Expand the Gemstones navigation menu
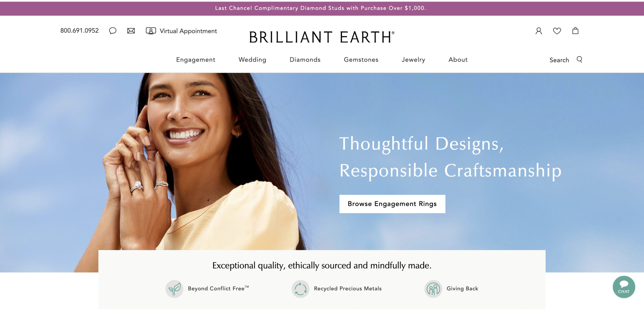This screenshot has width=644, height=323. tap(361, 60)
